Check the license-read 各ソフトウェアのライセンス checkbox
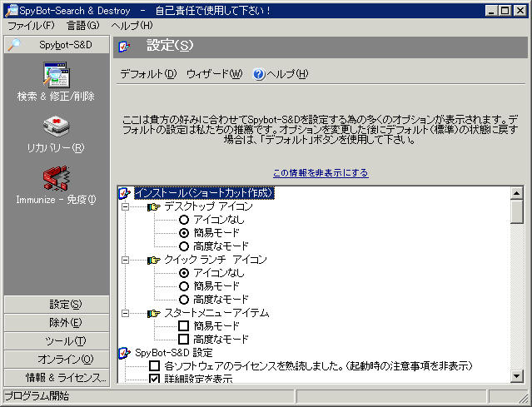Screen dimensions: 532x407 pos(154,366)
